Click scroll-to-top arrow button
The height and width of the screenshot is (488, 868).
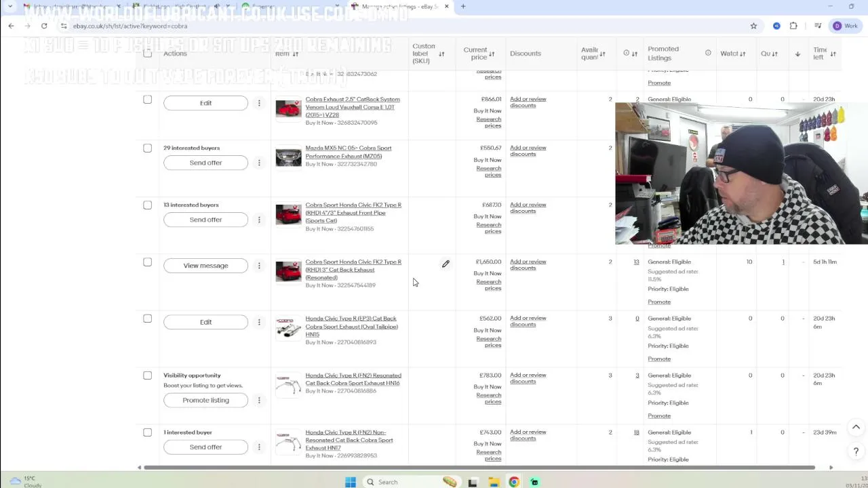point(856,427)
